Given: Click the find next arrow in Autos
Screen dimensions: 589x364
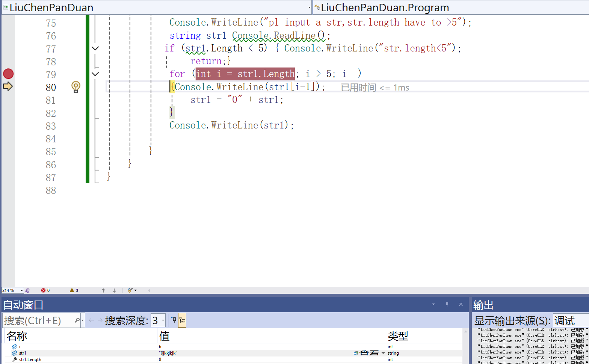Looking at the screenshot, I should coord(100,320).
